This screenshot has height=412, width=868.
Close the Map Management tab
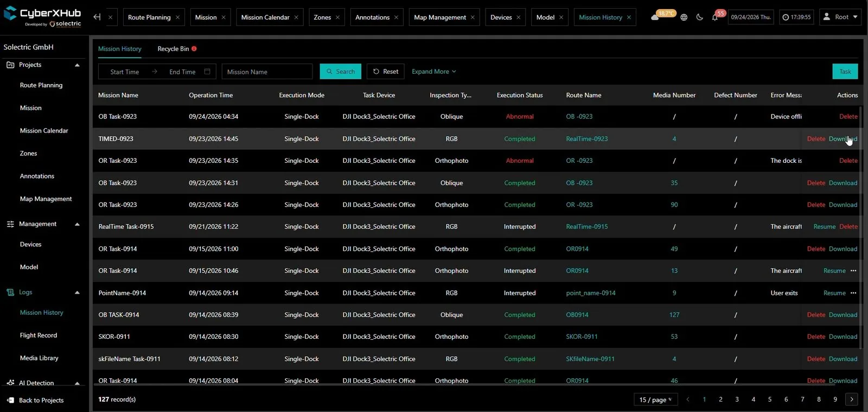coord(473,17)
